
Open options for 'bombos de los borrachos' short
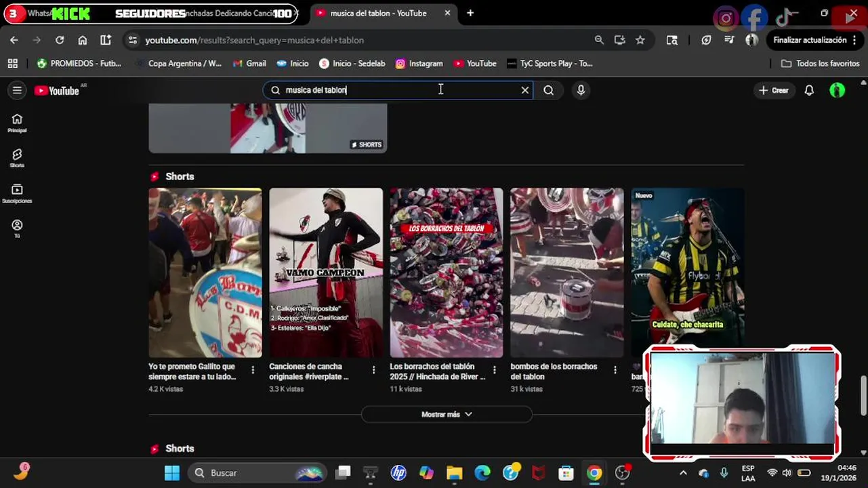[x=615, y=370]
